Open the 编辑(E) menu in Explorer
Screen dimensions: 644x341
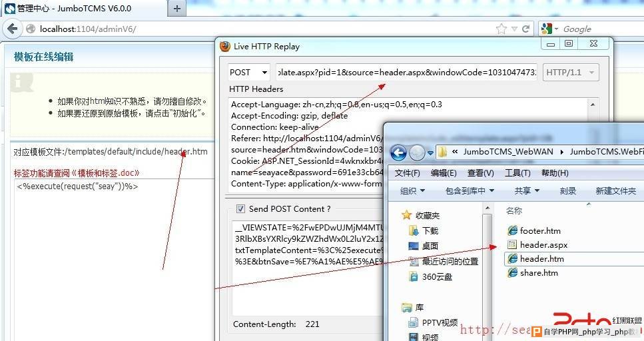(444, 173)
